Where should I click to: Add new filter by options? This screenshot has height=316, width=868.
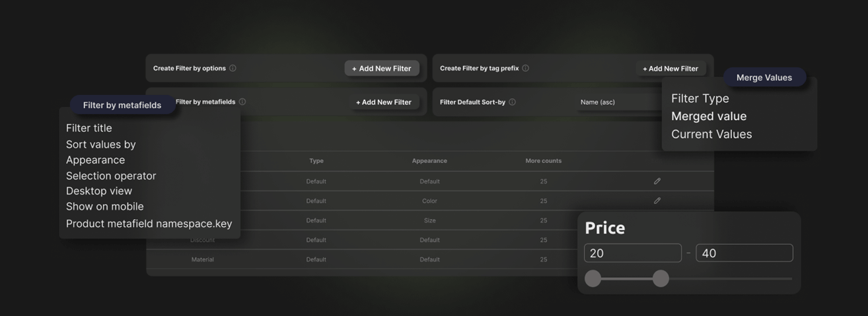click(382, 69)
